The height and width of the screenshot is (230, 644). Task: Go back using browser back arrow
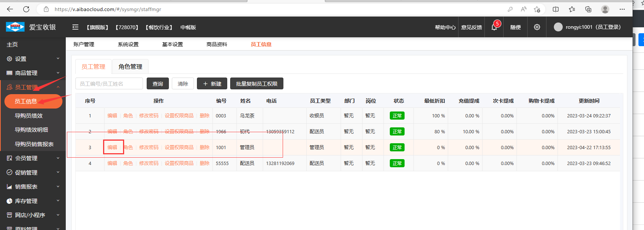tap(10, 9)
